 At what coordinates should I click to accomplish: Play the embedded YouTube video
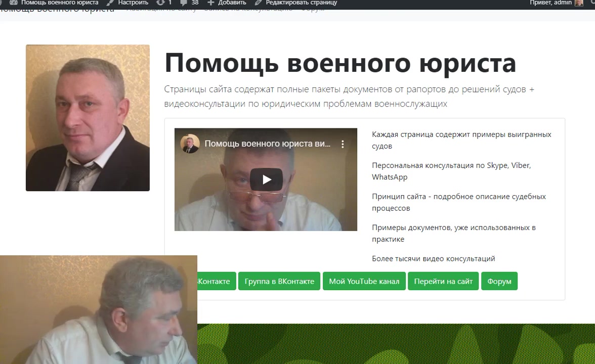[x=266, y=179]
